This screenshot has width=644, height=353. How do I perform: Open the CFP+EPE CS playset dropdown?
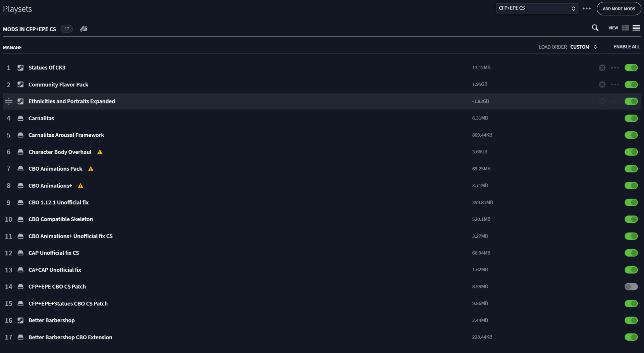537,8
